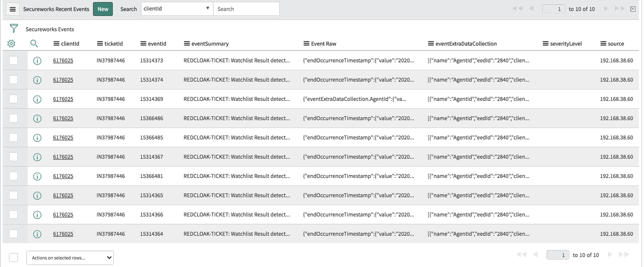
Task: Click Secureworks Events breadcrumb
Action: [x=49, y=29]
